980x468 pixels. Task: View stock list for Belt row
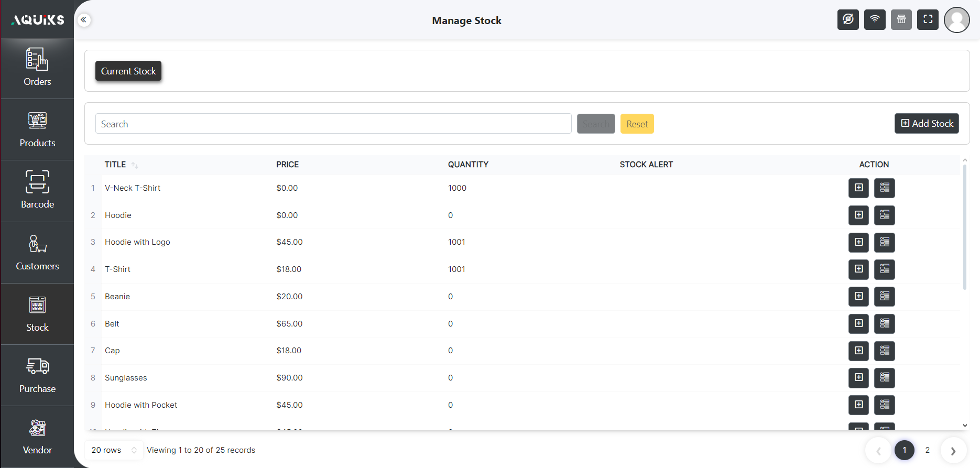coord(885,323)
